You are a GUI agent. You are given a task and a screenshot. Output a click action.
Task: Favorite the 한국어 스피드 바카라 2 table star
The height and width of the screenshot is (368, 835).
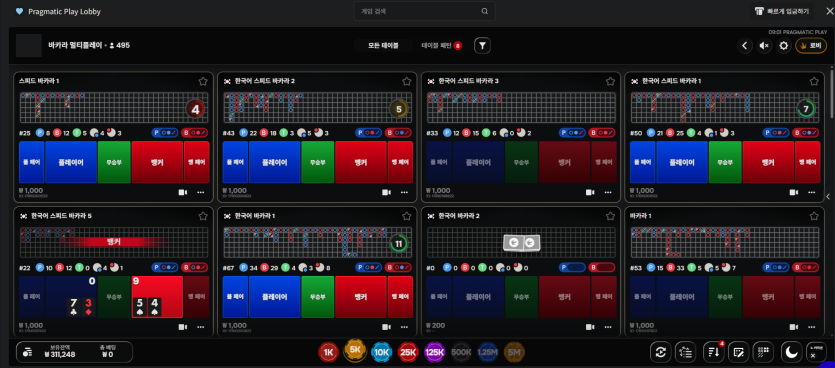click(407, 81)
